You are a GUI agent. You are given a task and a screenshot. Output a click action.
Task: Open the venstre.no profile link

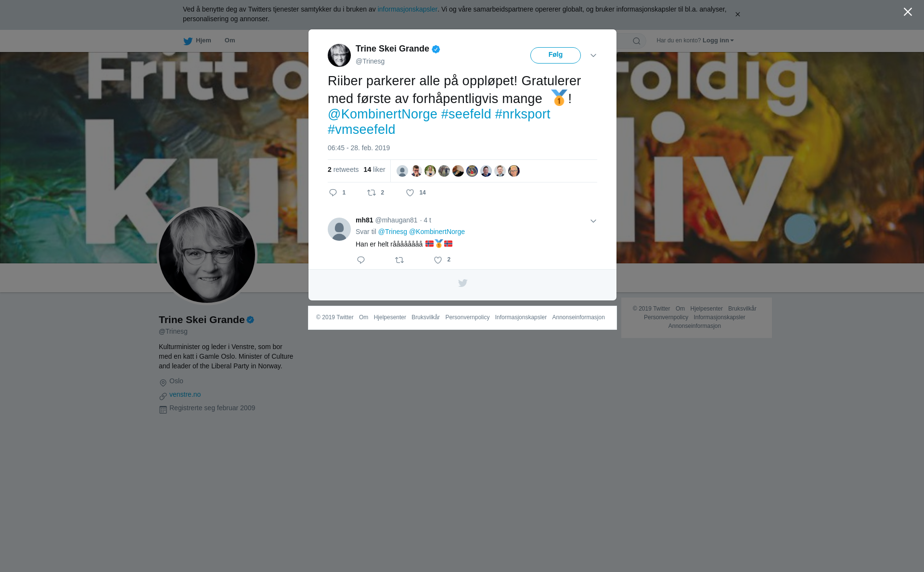[x=185, y=394]
